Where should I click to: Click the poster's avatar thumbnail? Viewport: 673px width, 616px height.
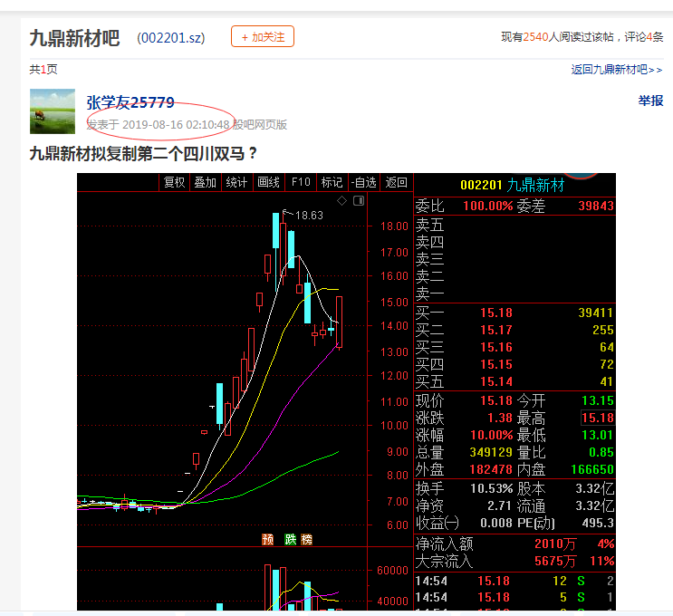53,111
